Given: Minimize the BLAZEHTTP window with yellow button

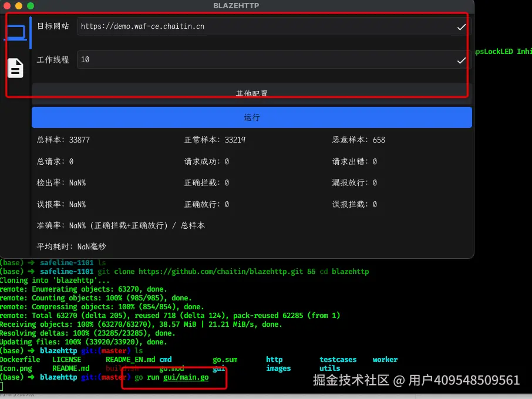Looking at the screenshot, I should tap(19, 6).
